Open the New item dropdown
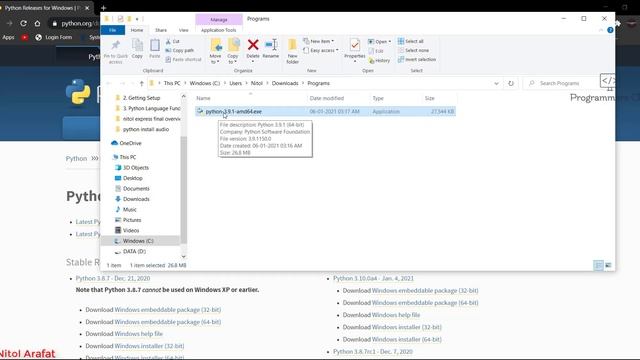The width and height of the screenshot is (640, 360). [318, 41]
